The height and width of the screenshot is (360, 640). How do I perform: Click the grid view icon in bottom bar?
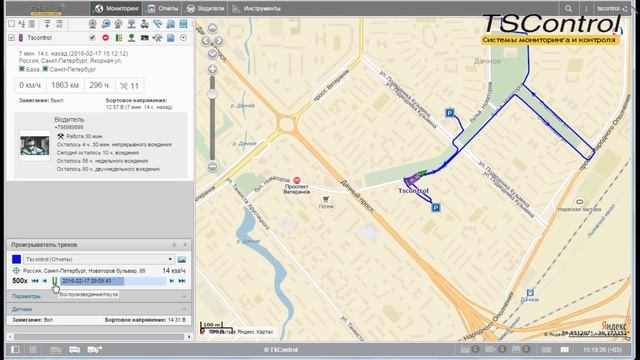[x=33, y=349]
